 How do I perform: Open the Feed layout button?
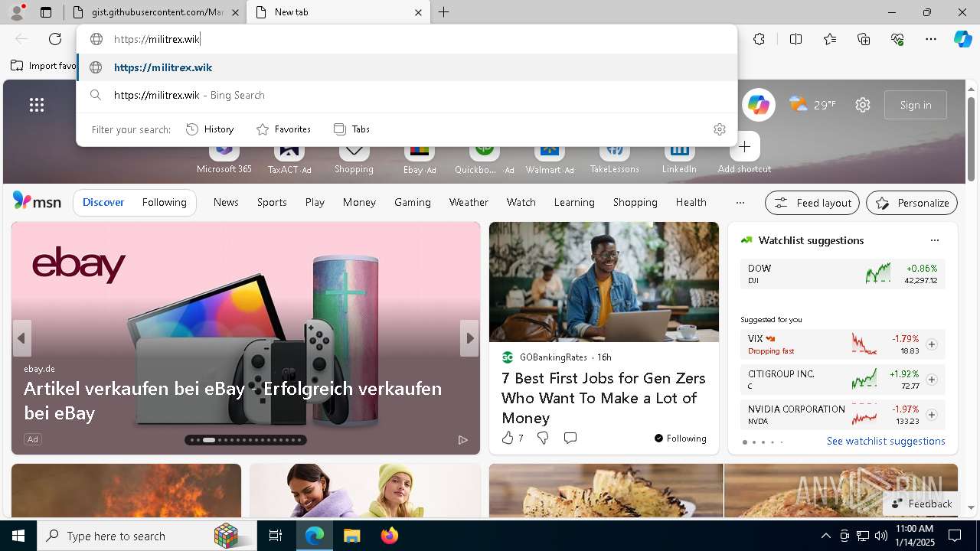[812, 203]
